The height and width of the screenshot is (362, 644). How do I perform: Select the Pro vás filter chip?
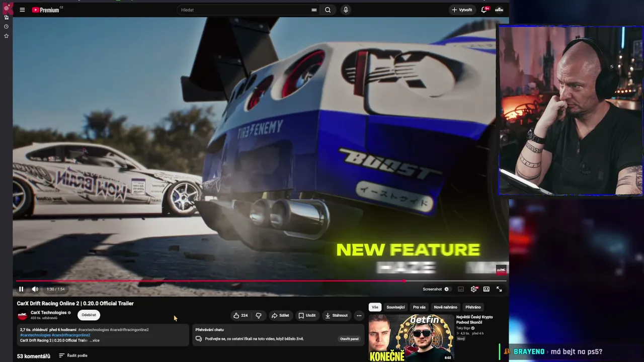point(419,307)
